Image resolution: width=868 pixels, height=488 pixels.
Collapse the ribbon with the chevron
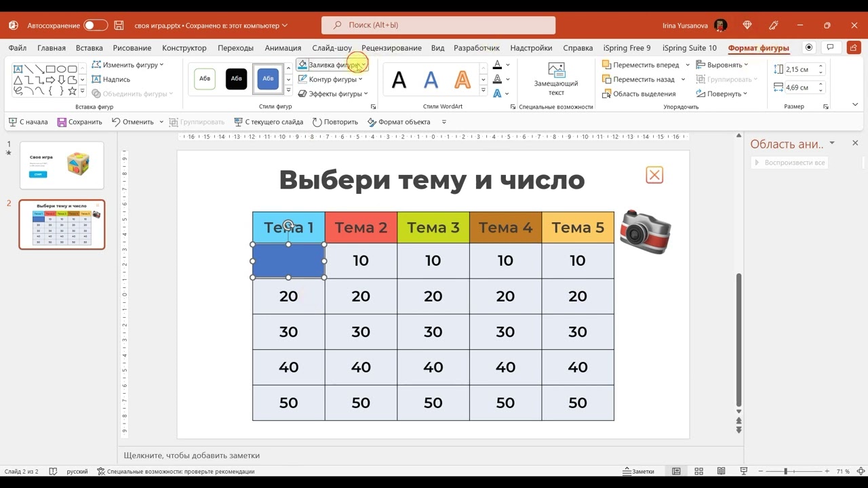[x=855, y=105]
